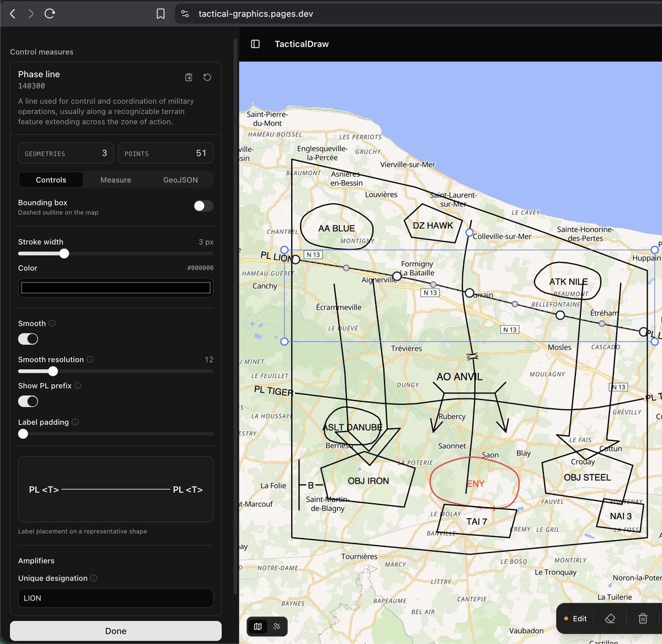Image resolution: width=662 pixels, height=644 pixels.
Task: Toggle the Bounding box switch
Action: click(204, 206)
